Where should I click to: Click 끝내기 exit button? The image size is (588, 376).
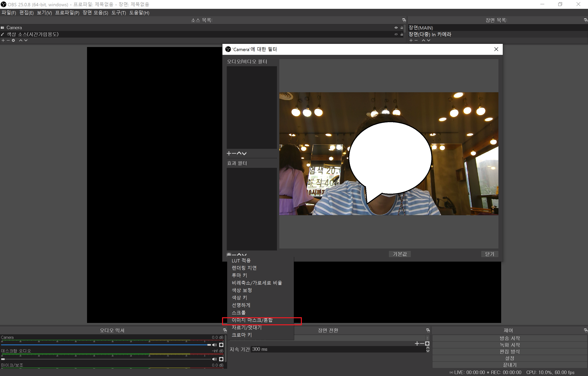pyautogui.click(x=510, y=365)
